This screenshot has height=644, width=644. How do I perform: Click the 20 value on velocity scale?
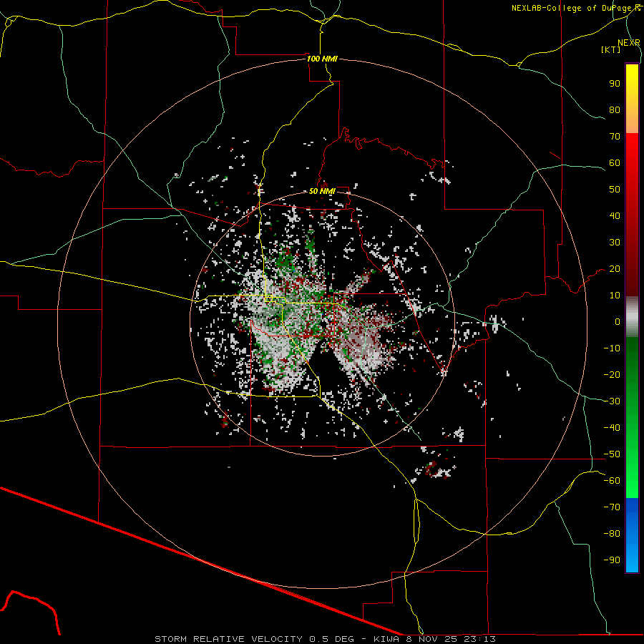(615, 268)
